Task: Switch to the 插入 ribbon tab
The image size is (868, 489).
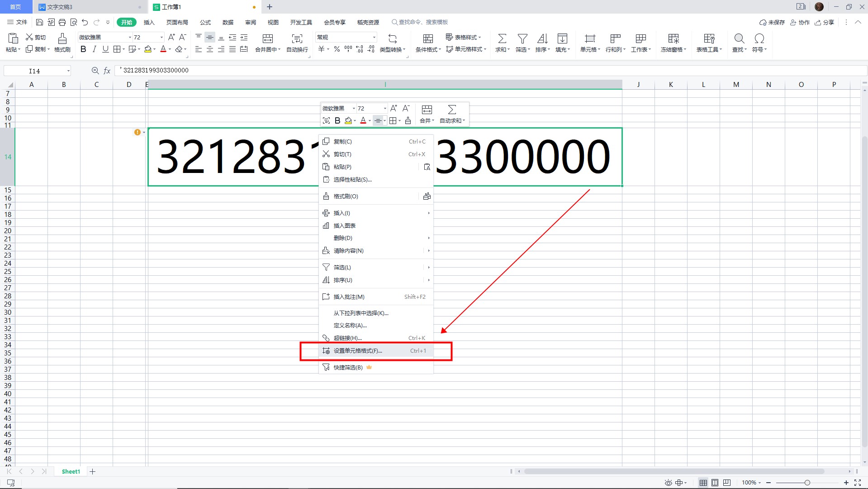Action: (x=149, y=22)
